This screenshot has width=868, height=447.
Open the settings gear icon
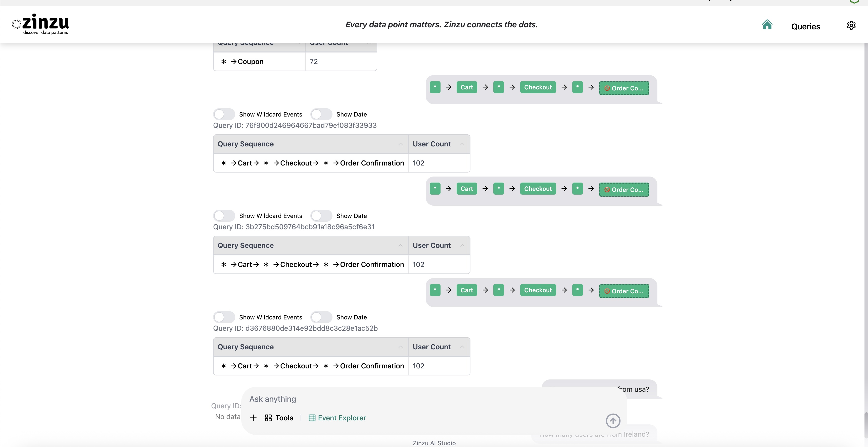(x=851, y=26)
